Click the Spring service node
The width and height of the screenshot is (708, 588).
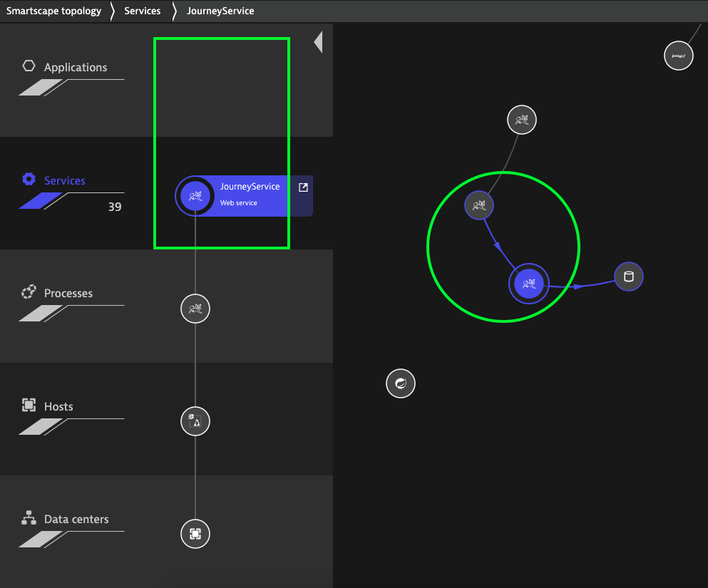tap(400, 383)
